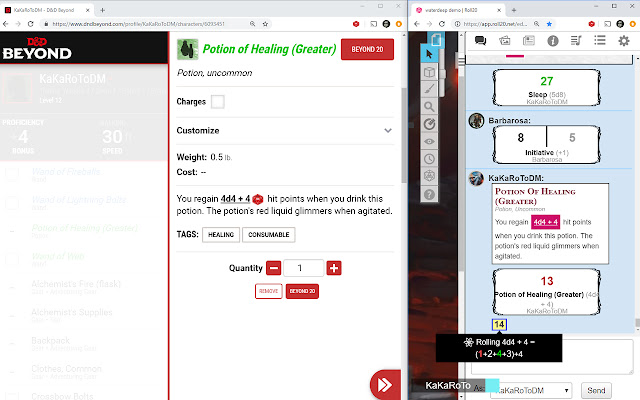Click the Quantity input field
The height and width of the screenshot is (400, 640).
[303, 268]
